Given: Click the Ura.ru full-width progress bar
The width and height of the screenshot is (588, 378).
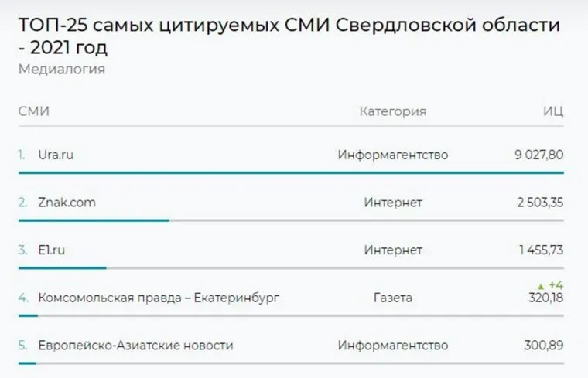Looking at the screenshot, I should coord(291,172).
